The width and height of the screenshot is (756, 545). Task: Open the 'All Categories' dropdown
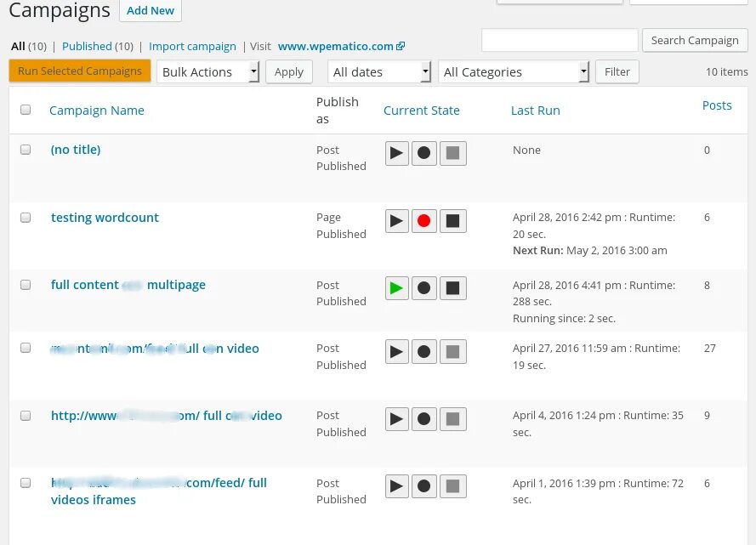pos(513,71)
